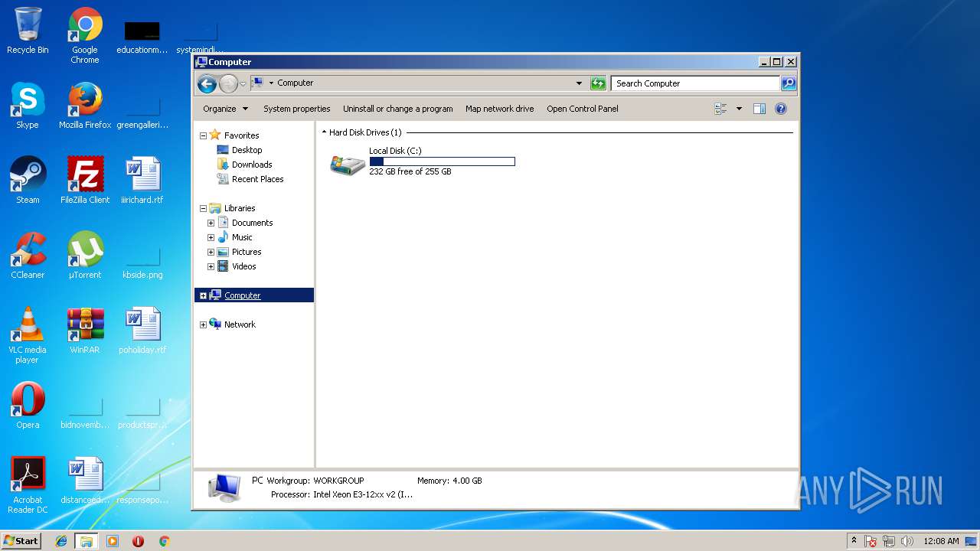The image size is (980, 551).
Task: Select Desktop under Favorites
Action: click(x=247, y=150)
